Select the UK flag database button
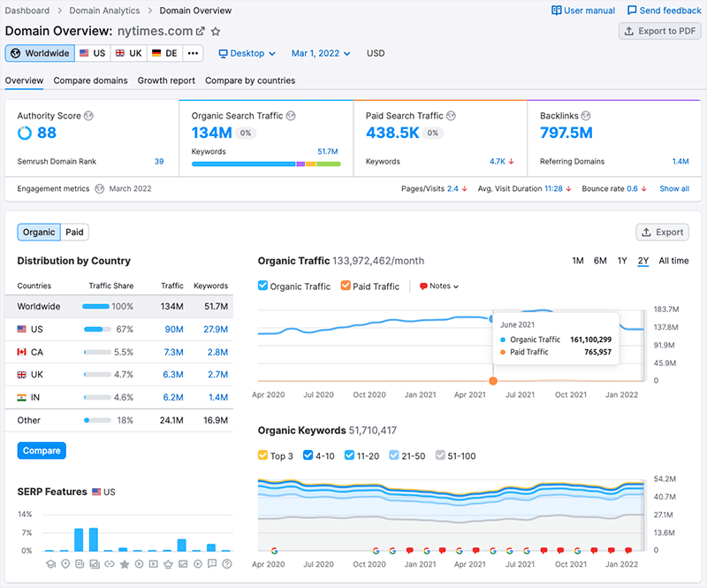 (x=128, y=53)
